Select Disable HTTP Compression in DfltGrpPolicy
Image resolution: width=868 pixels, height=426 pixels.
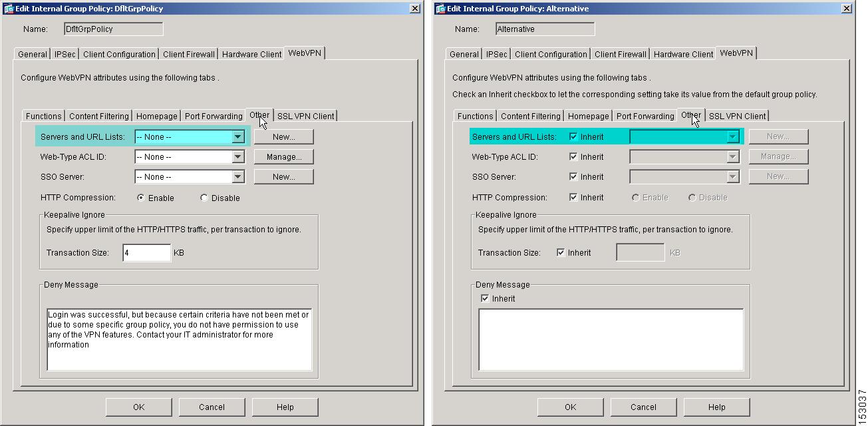tap(204, 198)
